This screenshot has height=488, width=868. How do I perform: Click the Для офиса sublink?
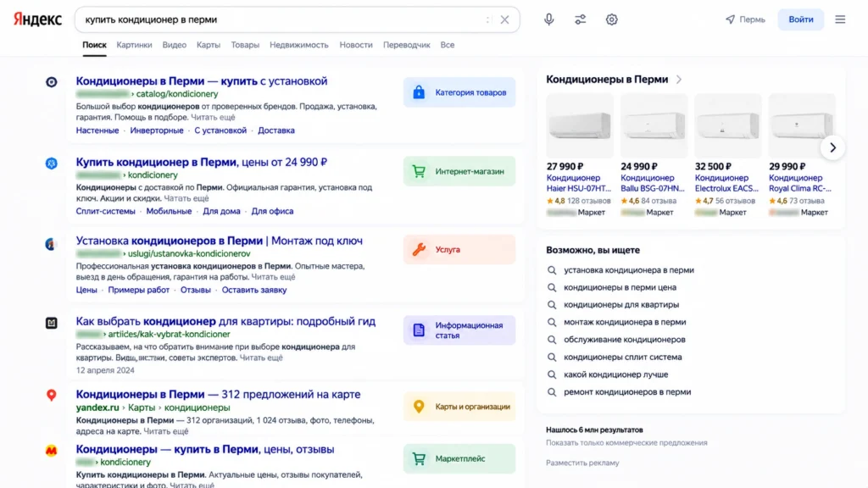pos(272,211)
